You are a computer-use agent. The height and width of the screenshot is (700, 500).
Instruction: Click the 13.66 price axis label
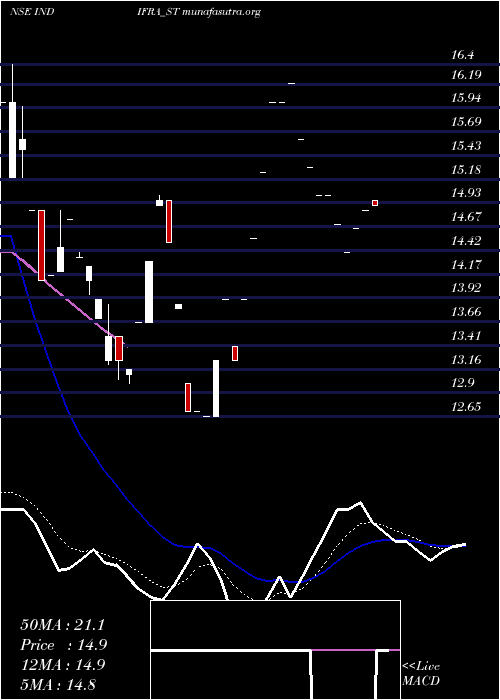(x=466, y=312)
